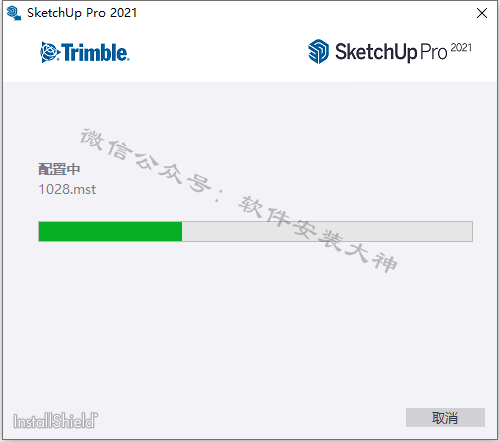Click the 取消 cancel button
Screen dimensions: 500x442
click(445, 417)
